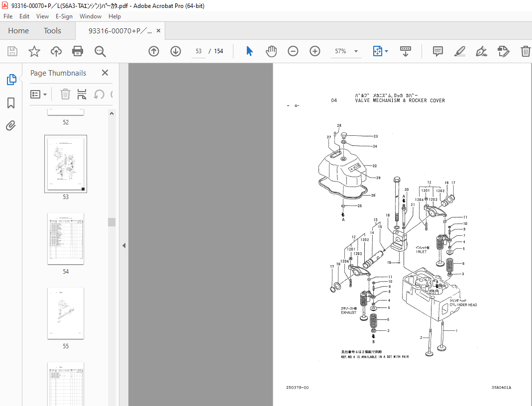Click the zoom level field 57%
532x406 pixels.
341,51
